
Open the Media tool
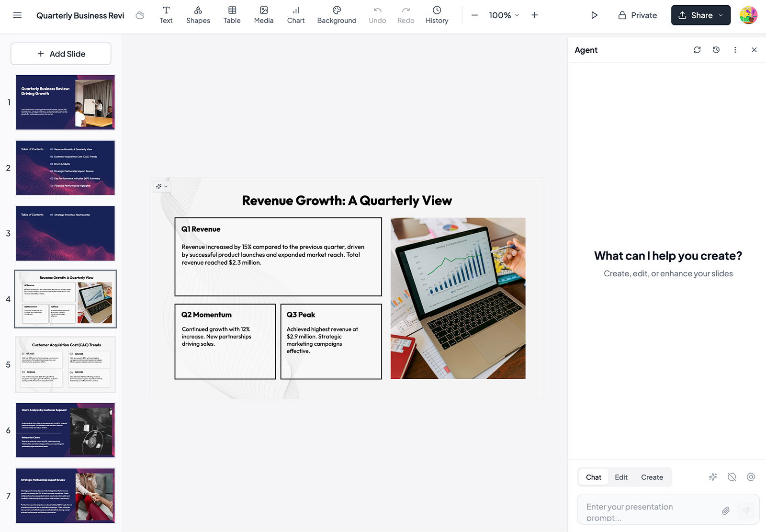tap(264, 15)
